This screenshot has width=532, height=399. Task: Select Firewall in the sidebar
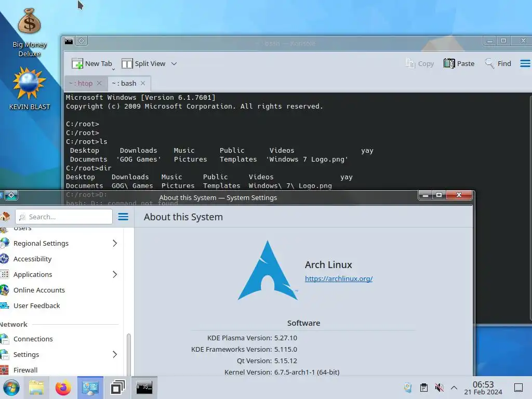click(x=60, y=370)
